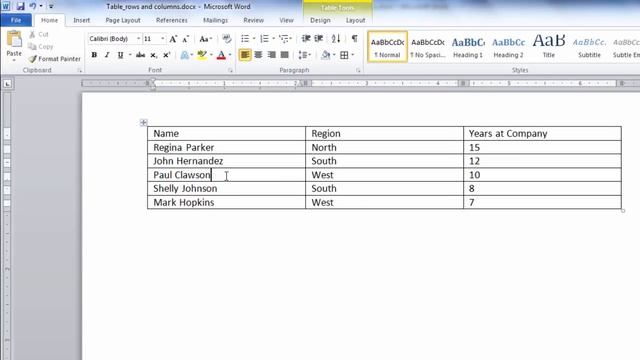Click the Word application icon in title bar
This screenshot has width=640, height=360.
click(6, 6)
